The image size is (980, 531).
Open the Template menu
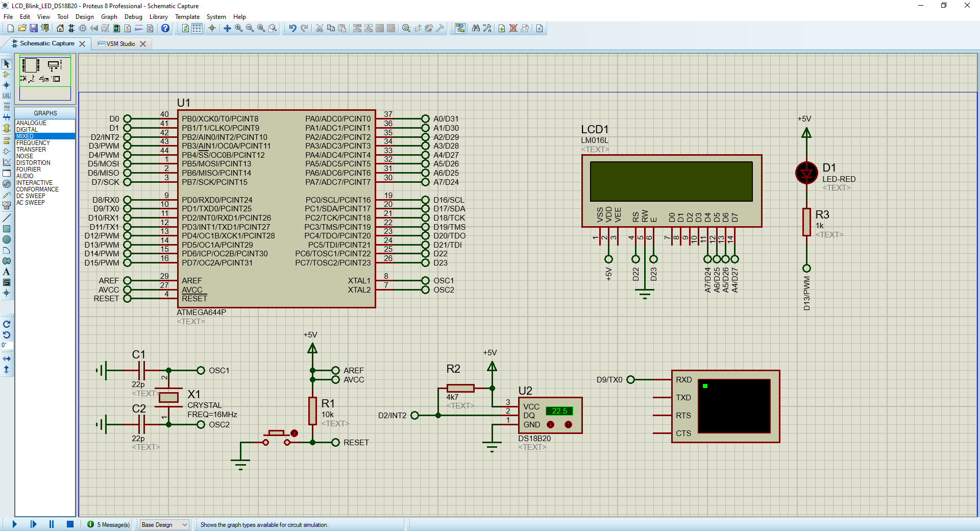coord(187,17)
